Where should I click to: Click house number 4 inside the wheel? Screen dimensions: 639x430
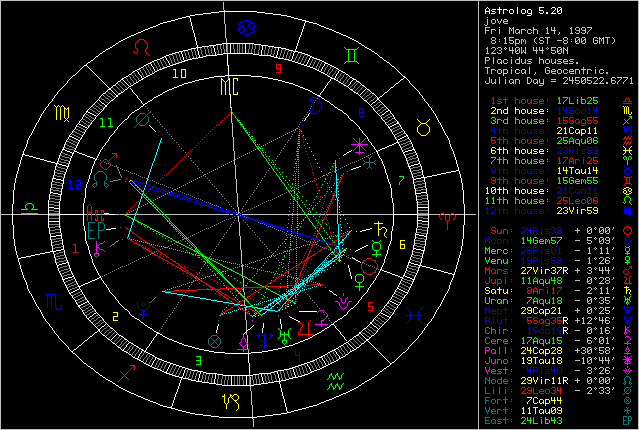[298, 355]
